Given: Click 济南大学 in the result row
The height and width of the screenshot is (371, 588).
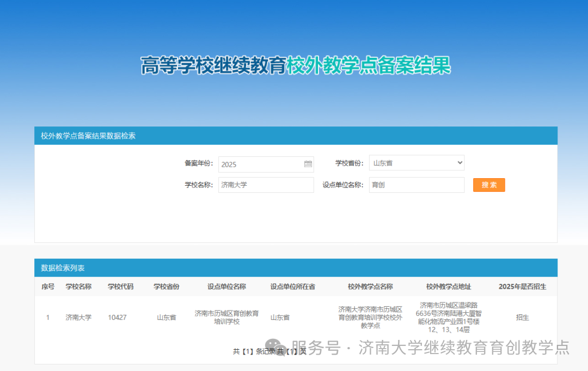Looking at the screenshot, I should [79, 317].
